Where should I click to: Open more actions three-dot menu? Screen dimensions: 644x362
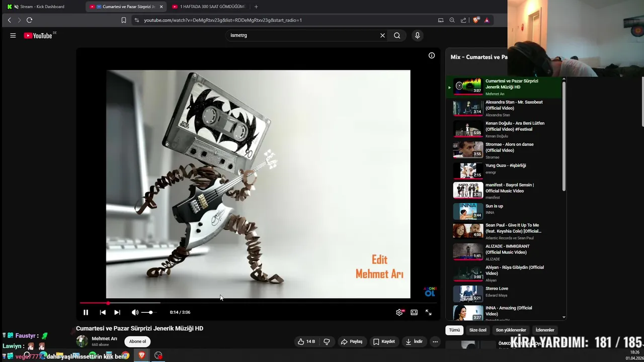(x=435, y=341)
